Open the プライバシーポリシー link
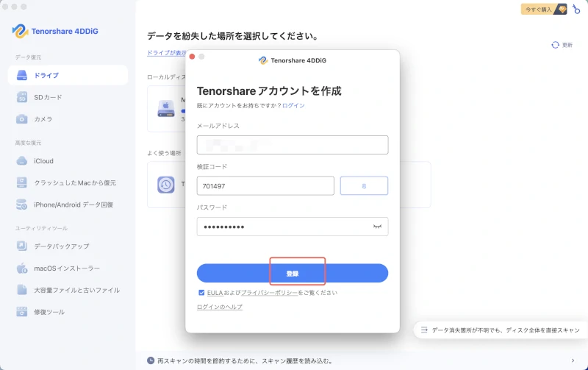 coord(269,293)
